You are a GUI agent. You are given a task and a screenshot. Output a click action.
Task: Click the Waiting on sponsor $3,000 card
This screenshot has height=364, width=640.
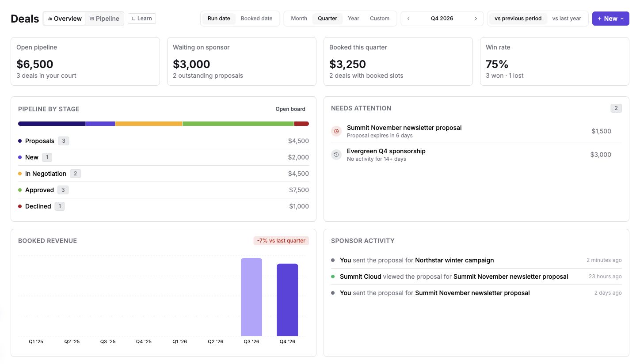[242, 61]
